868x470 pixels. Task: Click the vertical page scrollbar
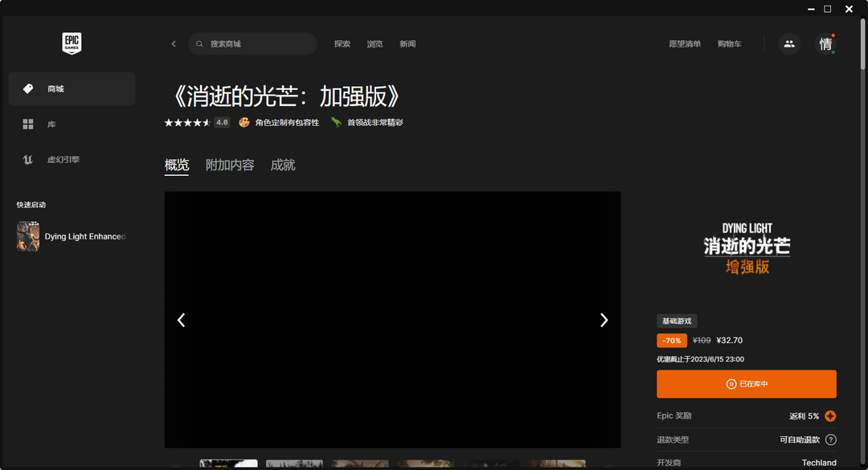point(862,44)
